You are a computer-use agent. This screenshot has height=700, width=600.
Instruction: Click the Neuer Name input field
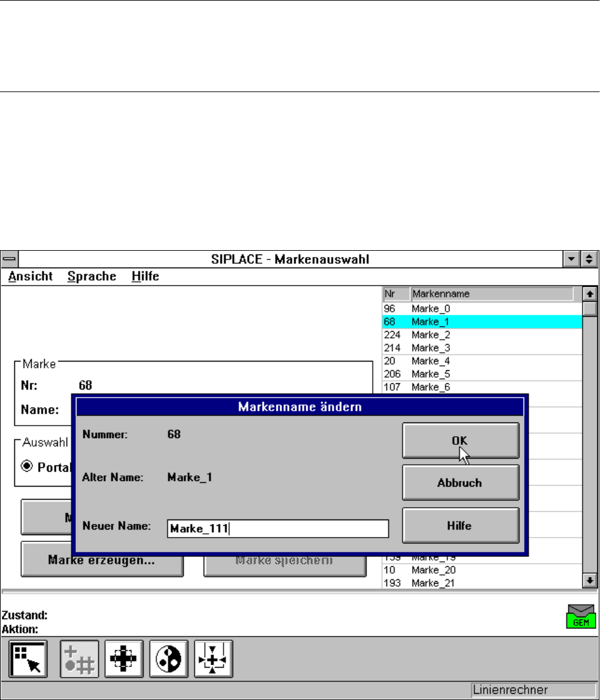278,528
